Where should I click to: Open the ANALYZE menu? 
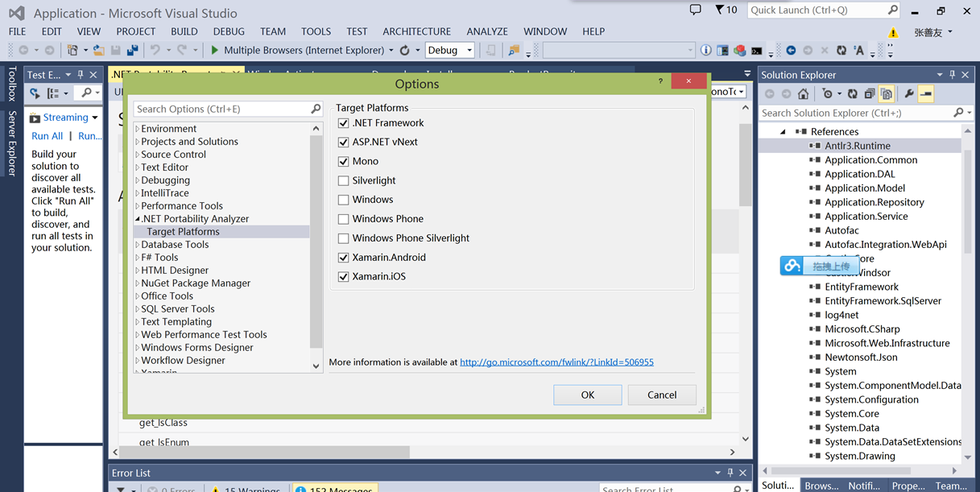click(x=487, y=31)
